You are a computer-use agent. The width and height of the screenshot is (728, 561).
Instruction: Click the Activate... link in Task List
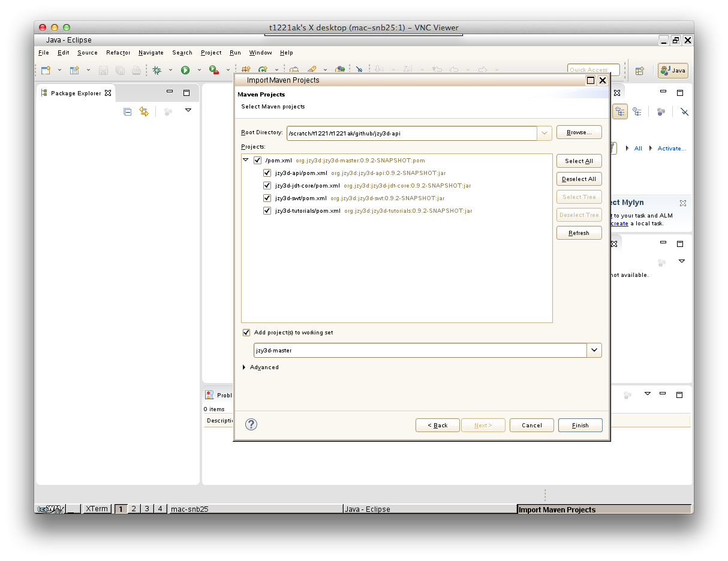pyautogui.click(x=672, y=149)
